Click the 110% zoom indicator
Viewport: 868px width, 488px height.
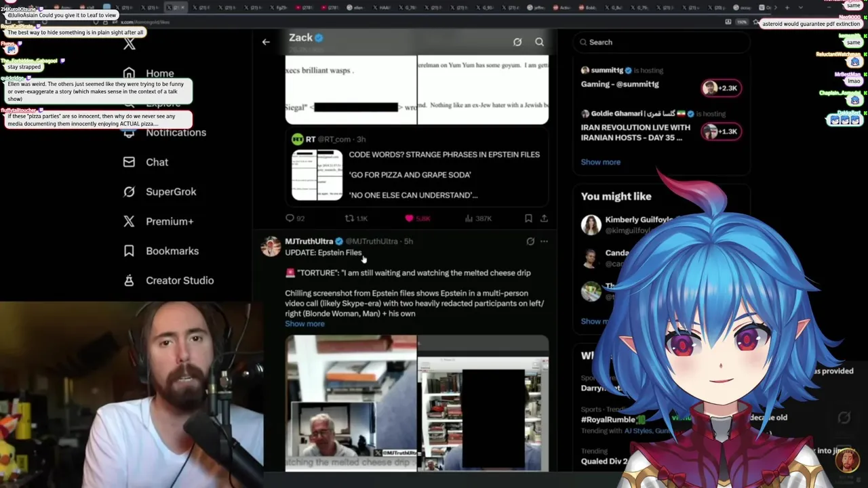[743, 22]
